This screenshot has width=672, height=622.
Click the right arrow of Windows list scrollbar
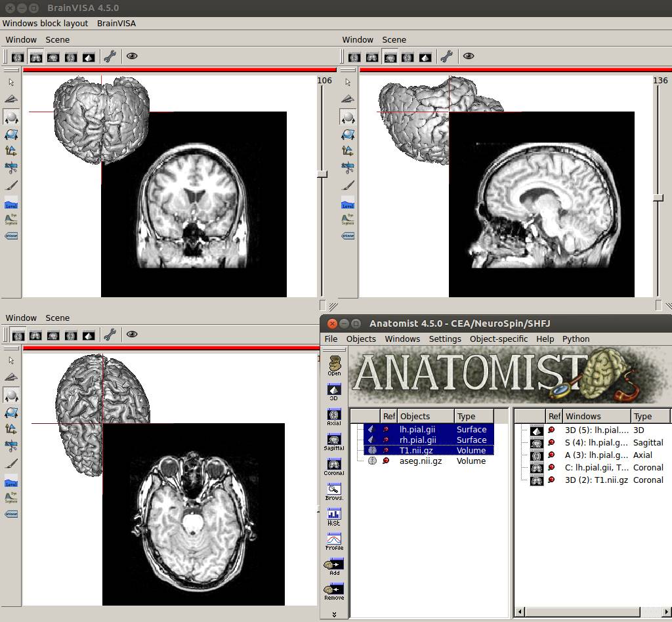coord(667,612)
